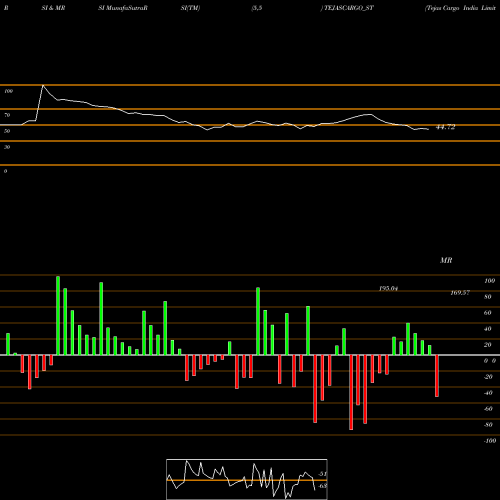This screenshot has height=500, width=500.
Task: Click the MR axis label -40
Action: click(x=488, y=393)
